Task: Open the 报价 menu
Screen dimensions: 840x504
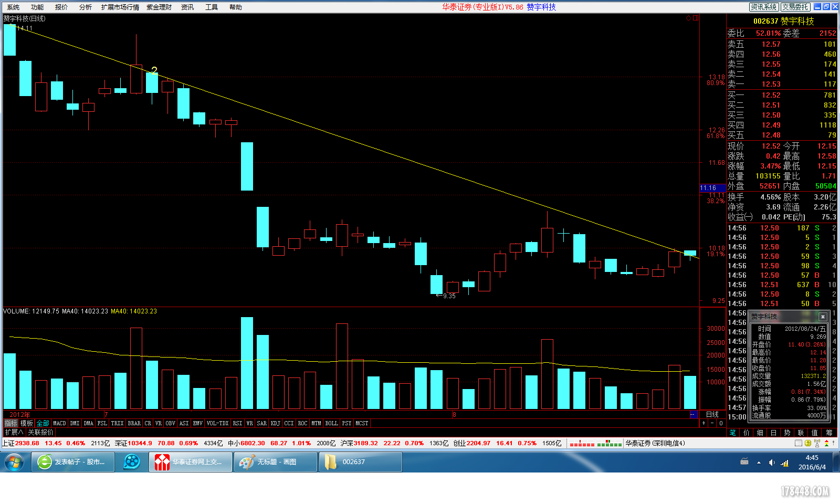Action: tap(61, 7)
